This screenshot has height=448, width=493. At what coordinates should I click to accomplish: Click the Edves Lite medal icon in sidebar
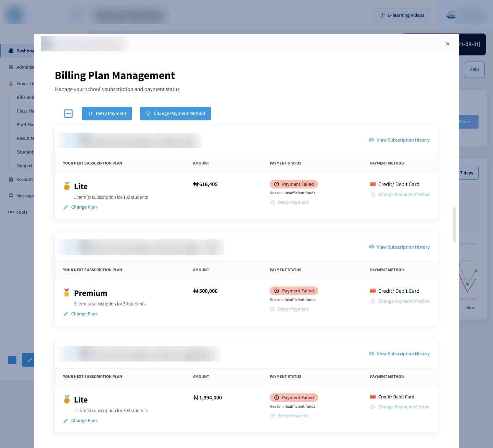tap(11, 83)
